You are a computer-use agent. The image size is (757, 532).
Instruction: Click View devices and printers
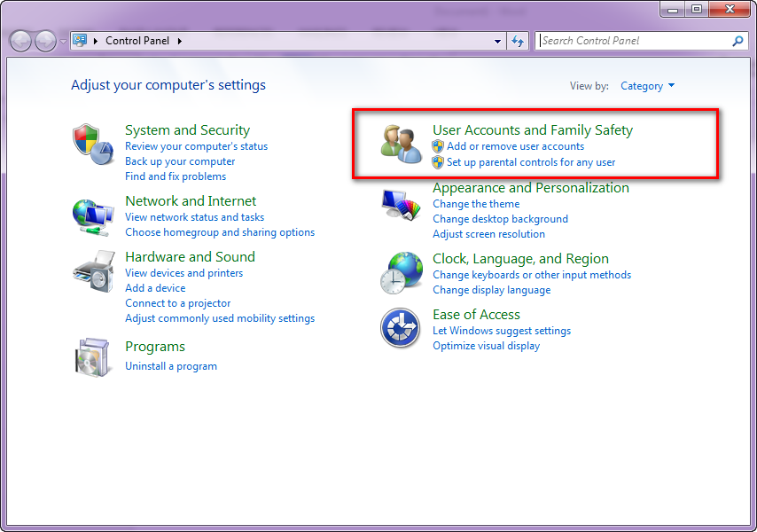click(x=184, y=273)
